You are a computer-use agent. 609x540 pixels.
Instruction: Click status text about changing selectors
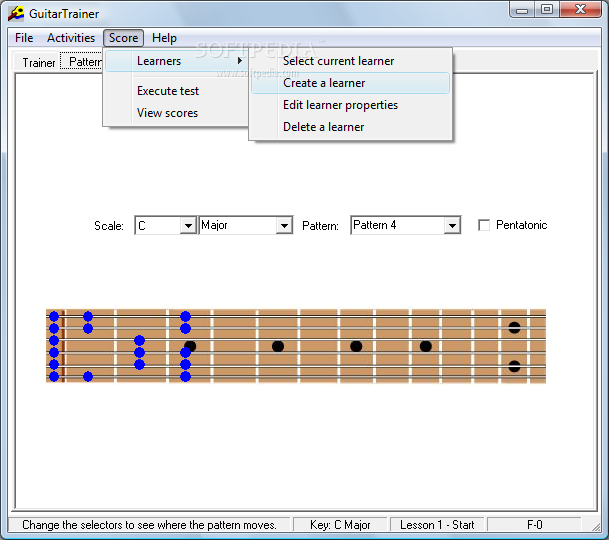click(149, 525)
